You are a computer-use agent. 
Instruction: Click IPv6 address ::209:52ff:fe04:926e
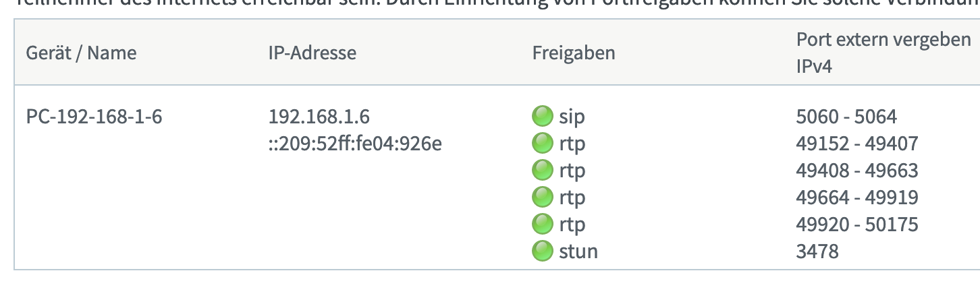354,144
